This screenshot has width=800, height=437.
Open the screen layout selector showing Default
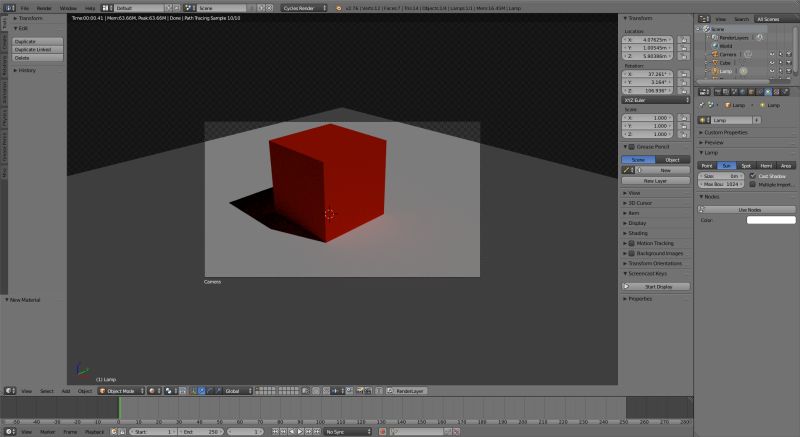point(137,8)
